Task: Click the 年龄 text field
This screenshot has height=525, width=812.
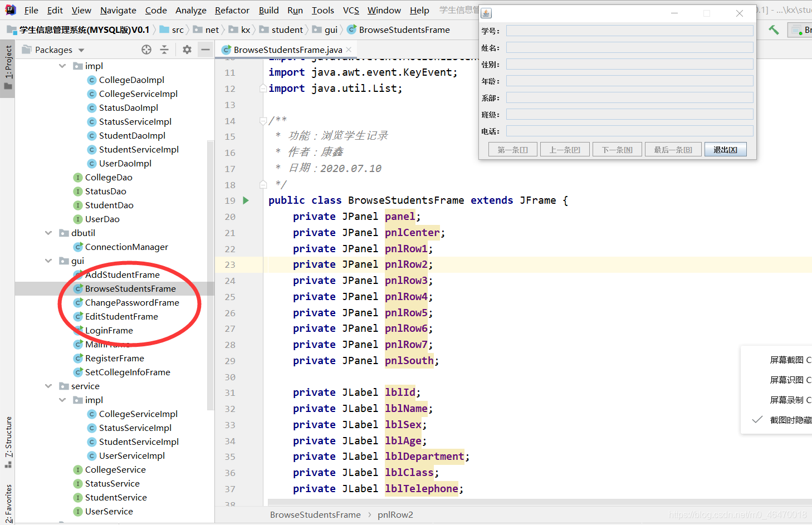Action: point(629,81)
